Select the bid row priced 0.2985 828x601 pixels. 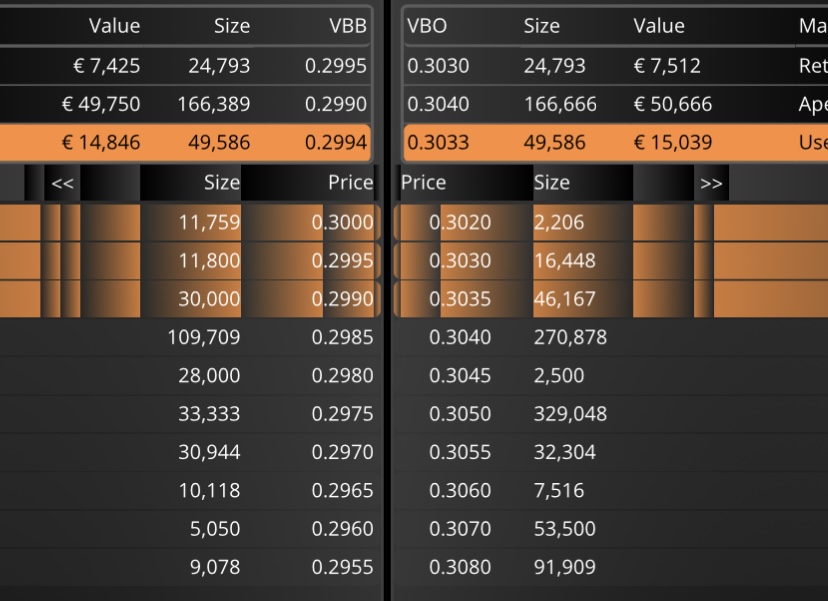pyautogui.click(x=190, y=337)
